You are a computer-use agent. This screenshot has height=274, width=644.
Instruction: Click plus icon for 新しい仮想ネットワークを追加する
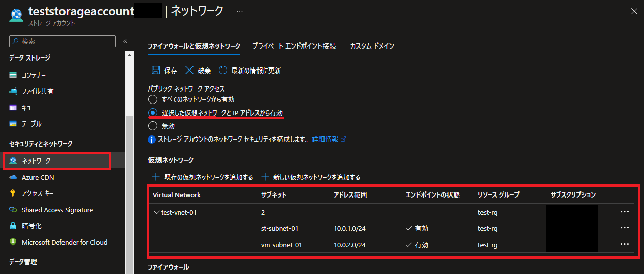click(265, 177)
